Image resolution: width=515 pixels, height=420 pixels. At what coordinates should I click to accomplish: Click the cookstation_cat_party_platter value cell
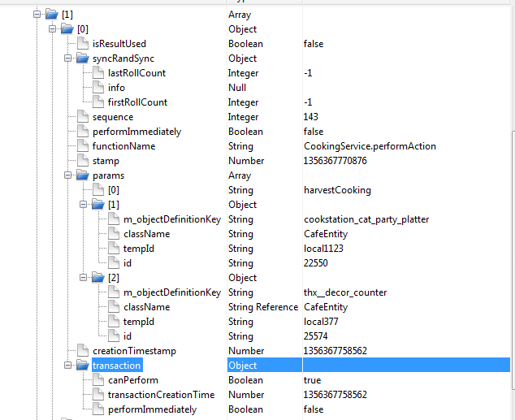(361, 219)
